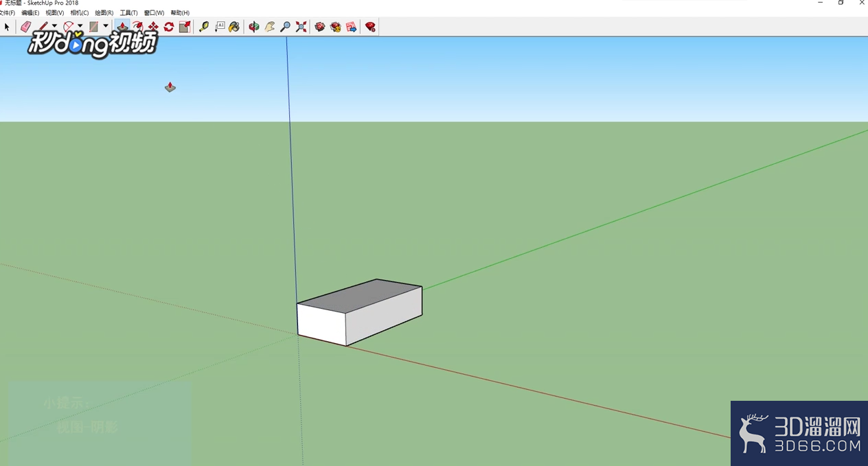This screenshot has height=466, width=868.
Task: Click the Send to LayOut icon
Action: tap(352, 27)
